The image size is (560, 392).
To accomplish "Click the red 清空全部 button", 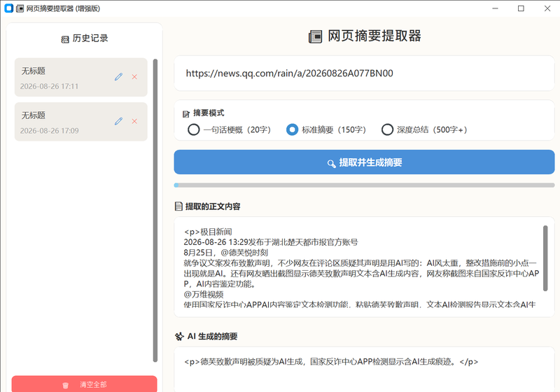I will click(x=84, y=384).
